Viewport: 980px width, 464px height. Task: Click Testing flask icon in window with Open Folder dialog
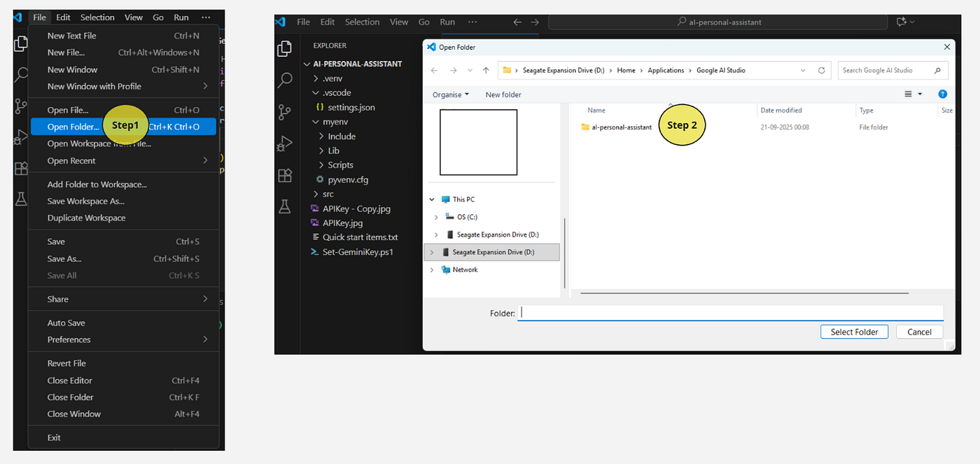click(285, 206)
